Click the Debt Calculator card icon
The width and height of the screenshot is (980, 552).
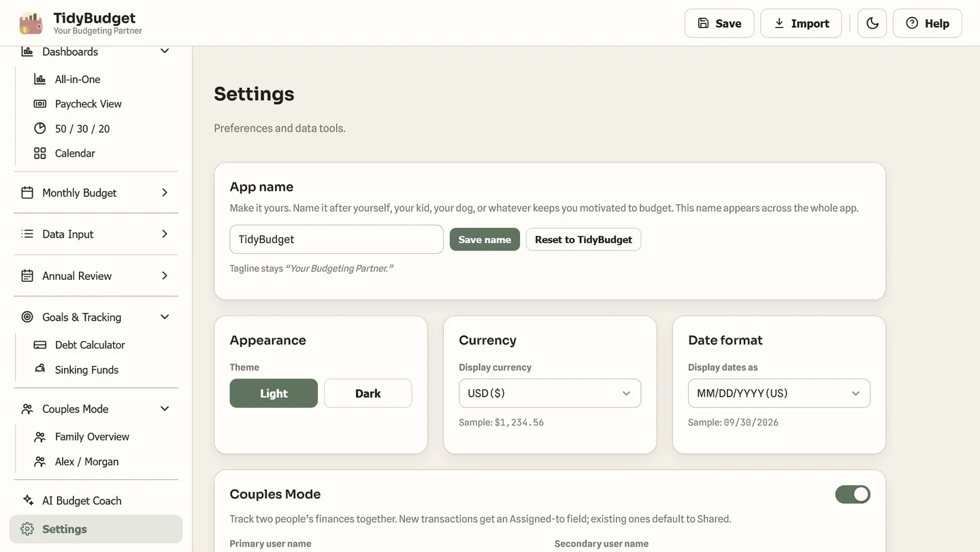[x=40, y=345]
